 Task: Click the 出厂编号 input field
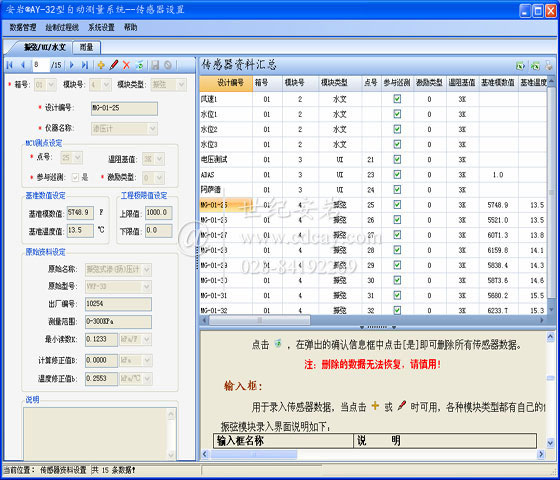(x=118, y=304)
